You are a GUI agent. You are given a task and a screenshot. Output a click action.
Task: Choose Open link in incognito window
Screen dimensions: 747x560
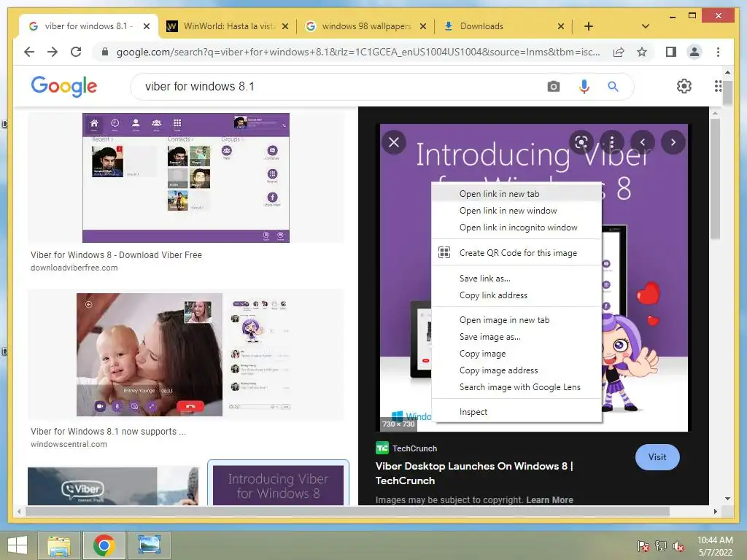pos(516,227)
